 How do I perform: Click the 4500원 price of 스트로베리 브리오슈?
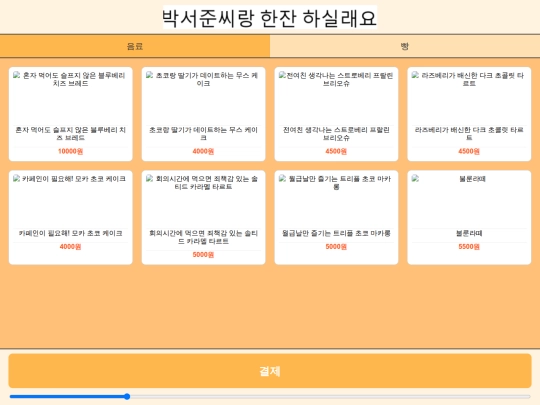click(x=336, y=151)
